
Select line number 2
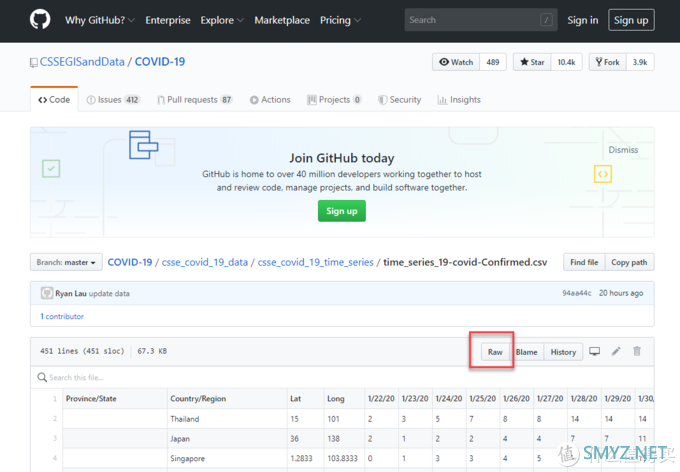click(x=55, y=419)
